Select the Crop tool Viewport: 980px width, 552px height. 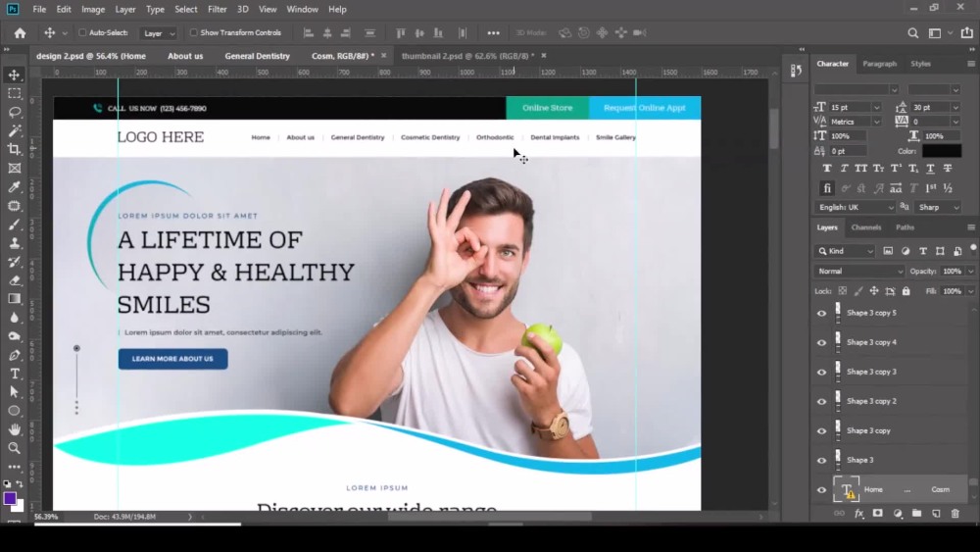pyautogui.click(x=14, y=149)
